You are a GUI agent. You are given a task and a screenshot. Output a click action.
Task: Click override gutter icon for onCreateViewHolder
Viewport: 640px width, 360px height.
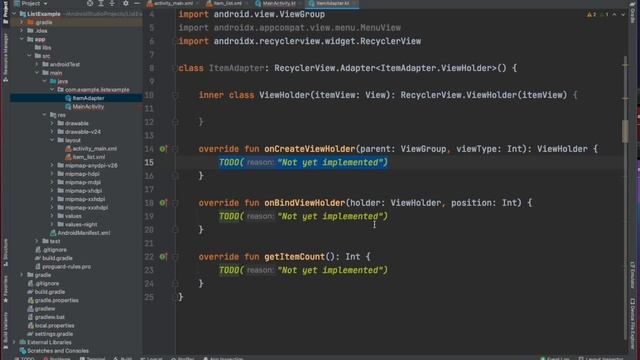point(163,149)
